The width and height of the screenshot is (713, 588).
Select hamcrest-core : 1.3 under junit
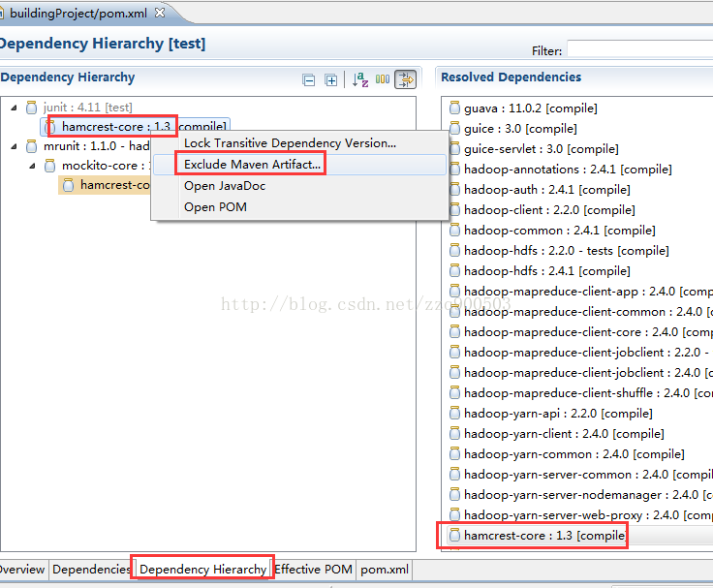click(x=135, y=127)
